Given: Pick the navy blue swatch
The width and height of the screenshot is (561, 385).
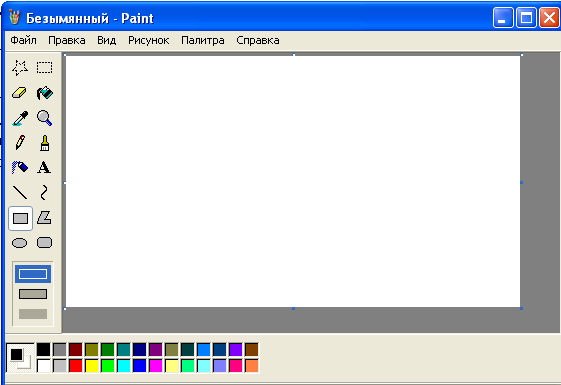Looking at the screenshot, I should pos(140,350).
